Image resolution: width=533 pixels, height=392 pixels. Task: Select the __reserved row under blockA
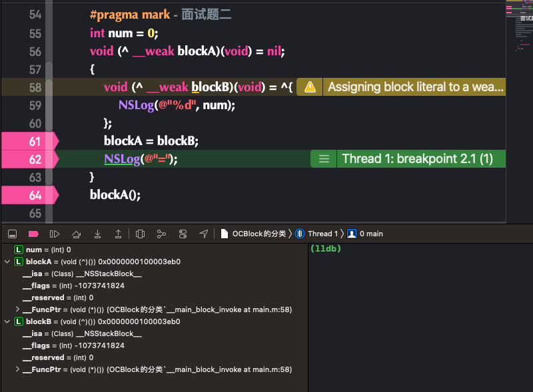coord(155,297)
